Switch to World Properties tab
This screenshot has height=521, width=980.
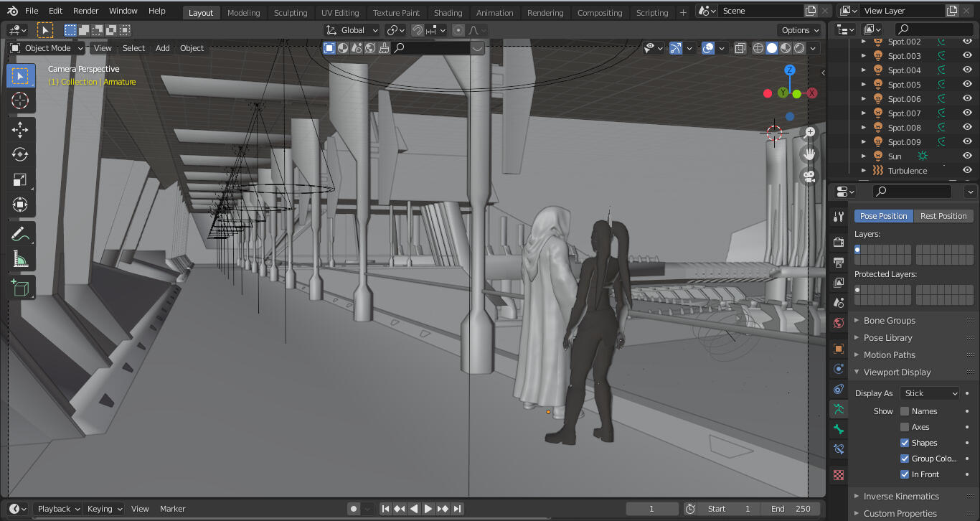(838, 322)
